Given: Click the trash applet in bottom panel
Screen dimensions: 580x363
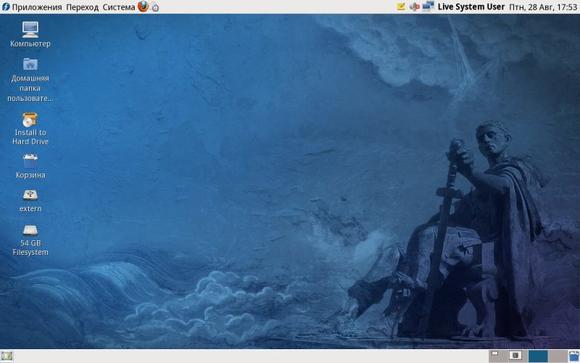Looking at the screenshot, I should click(574, 356).
